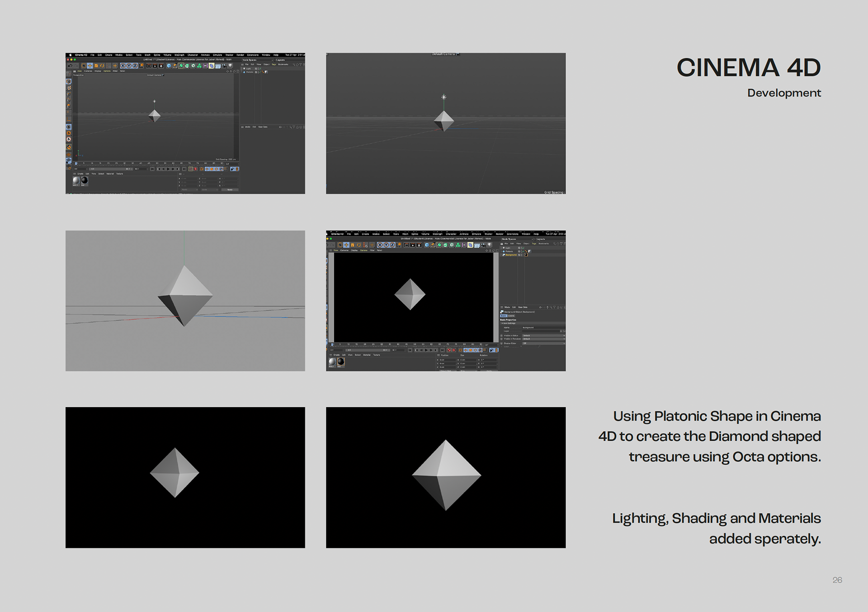The height and width of the screenshot is (612, 868).
Task: Click the purple Deformer icon in top-left Cinema 4D window
Action: click(x=211, y=66)
